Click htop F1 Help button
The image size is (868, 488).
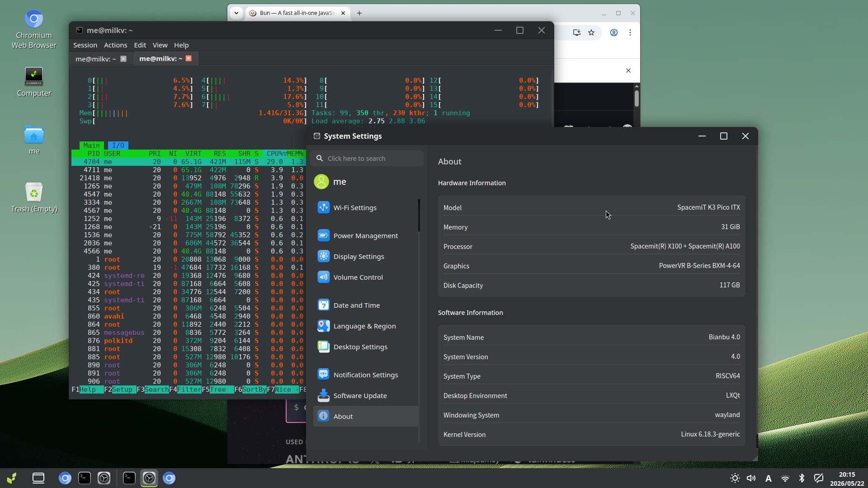pos(87,389)
